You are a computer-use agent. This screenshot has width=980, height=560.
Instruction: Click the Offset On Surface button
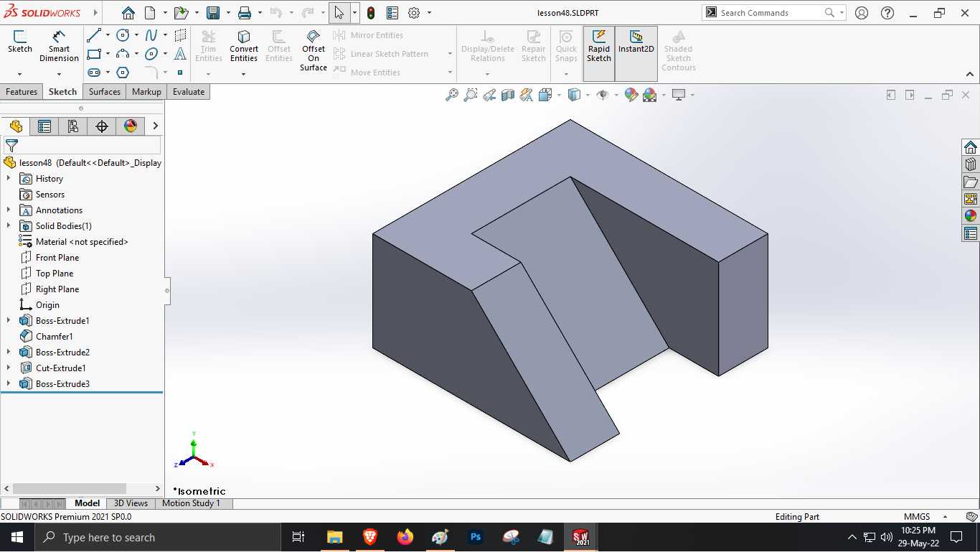[314, 50]
